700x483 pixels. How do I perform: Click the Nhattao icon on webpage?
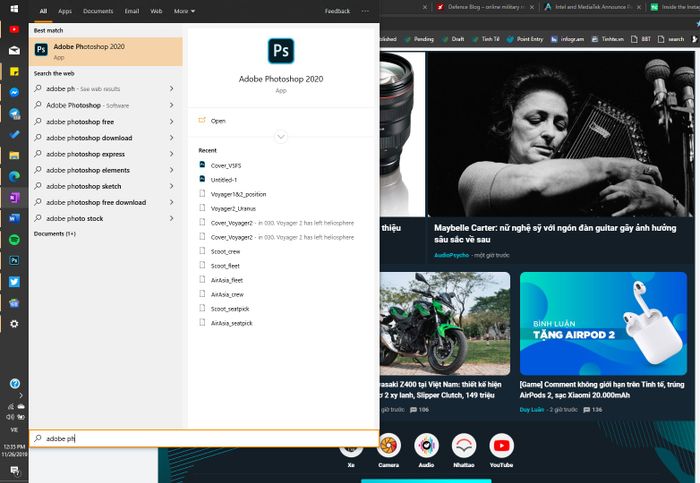click(464, 445)
